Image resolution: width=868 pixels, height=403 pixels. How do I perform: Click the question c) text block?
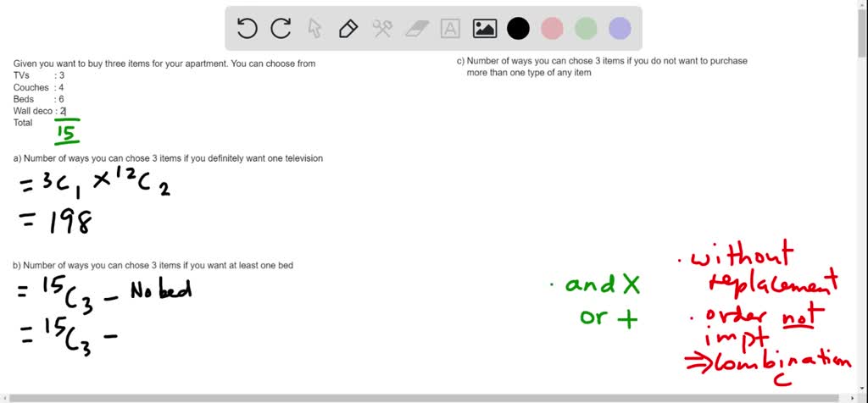click(606, 67)
